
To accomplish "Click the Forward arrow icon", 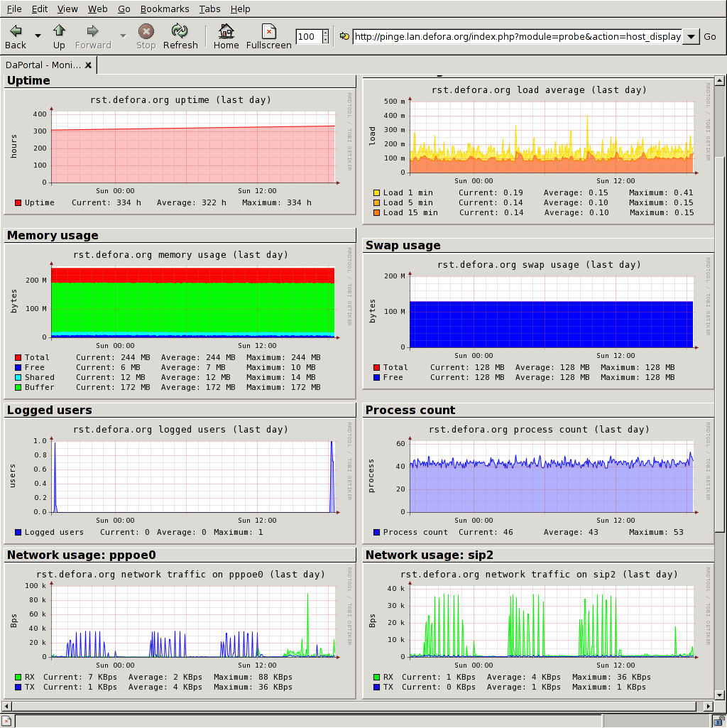I will [93, 31].
